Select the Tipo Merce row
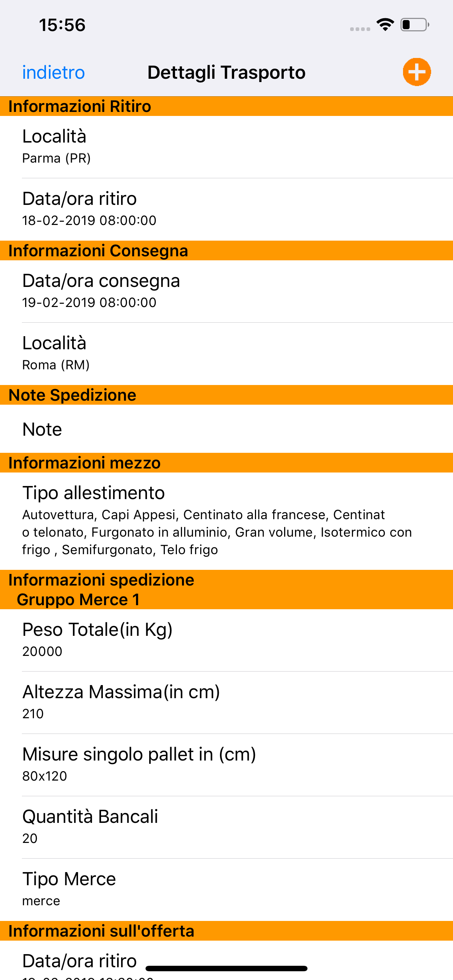 point(226,890)
